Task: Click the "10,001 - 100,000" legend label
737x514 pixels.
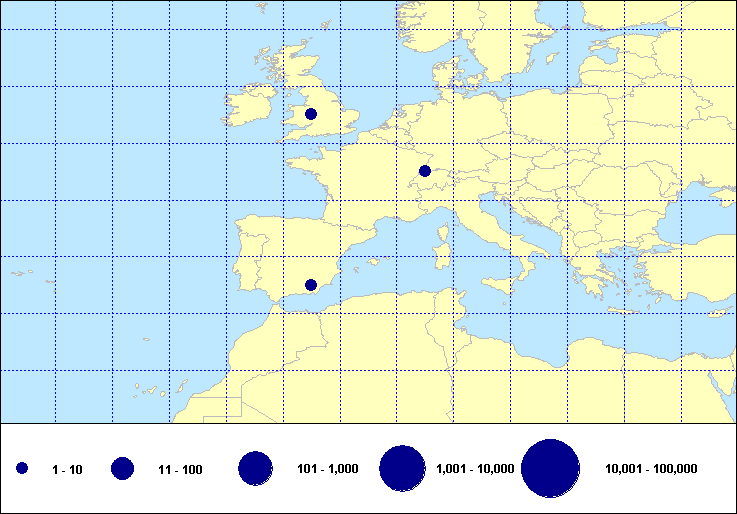Action: pyautogui.click(x=651, y=469)
